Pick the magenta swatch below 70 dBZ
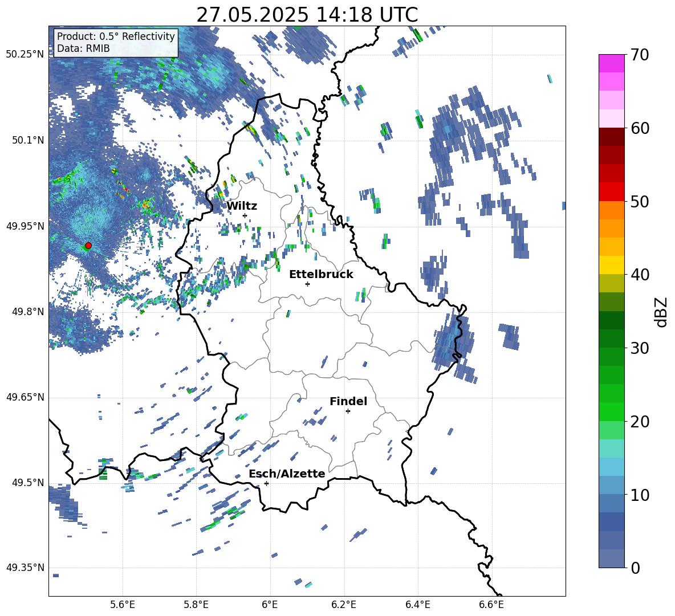Viewport: 675px width, 616px height. tap(611, 64)
